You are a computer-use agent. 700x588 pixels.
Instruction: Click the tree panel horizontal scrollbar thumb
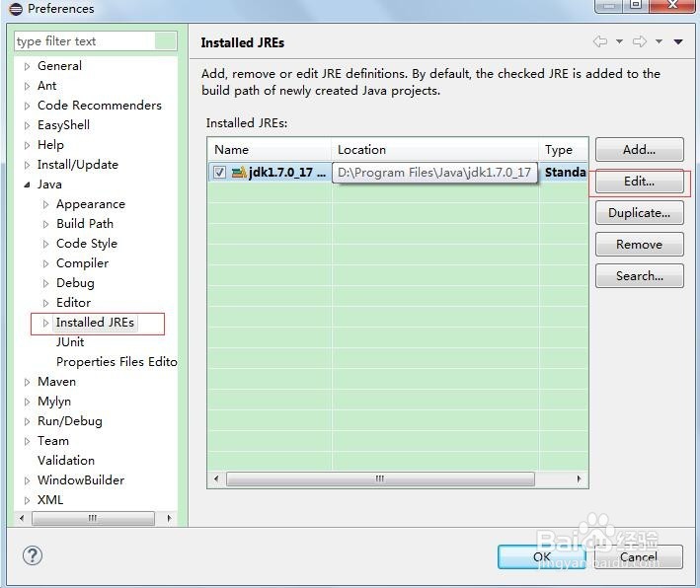[x=93, y=518]
